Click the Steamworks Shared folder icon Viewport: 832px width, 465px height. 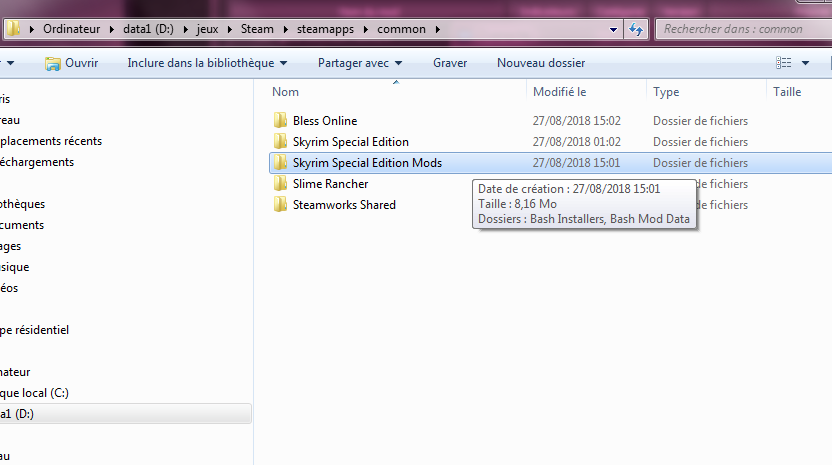pos(280,205)
